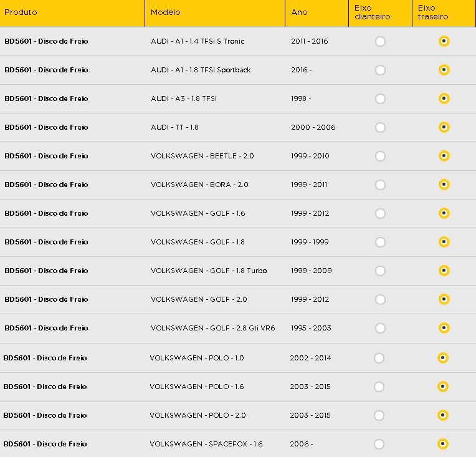This screenshot has height=457, width=476.
Task: Click the Ano column header
Action: point(317,13)
